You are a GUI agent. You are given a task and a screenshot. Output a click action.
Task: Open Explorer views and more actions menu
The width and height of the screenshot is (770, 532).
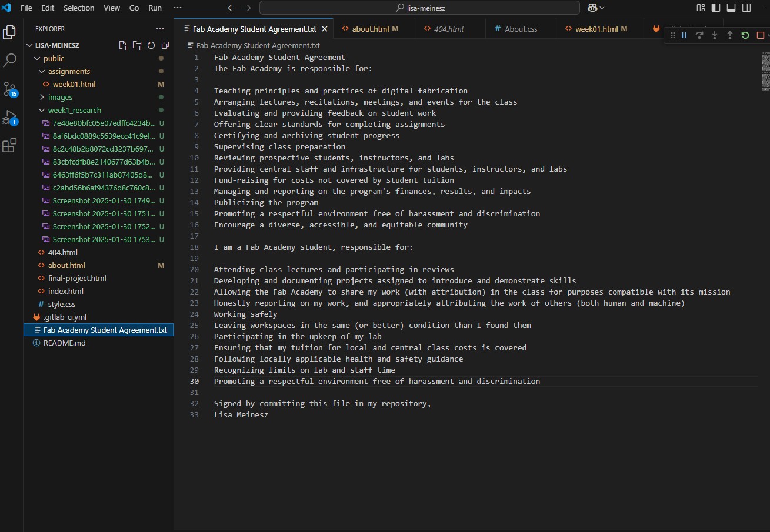pos(160,29)
